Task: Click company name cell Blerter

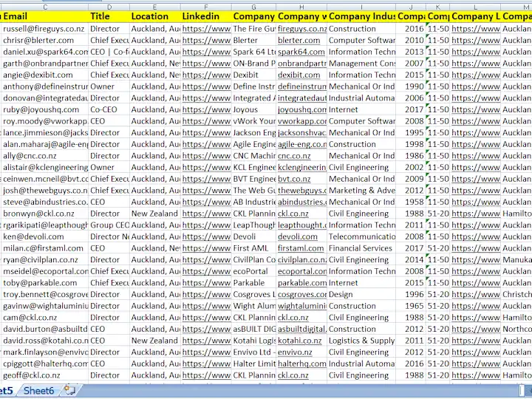Action: 253,41
